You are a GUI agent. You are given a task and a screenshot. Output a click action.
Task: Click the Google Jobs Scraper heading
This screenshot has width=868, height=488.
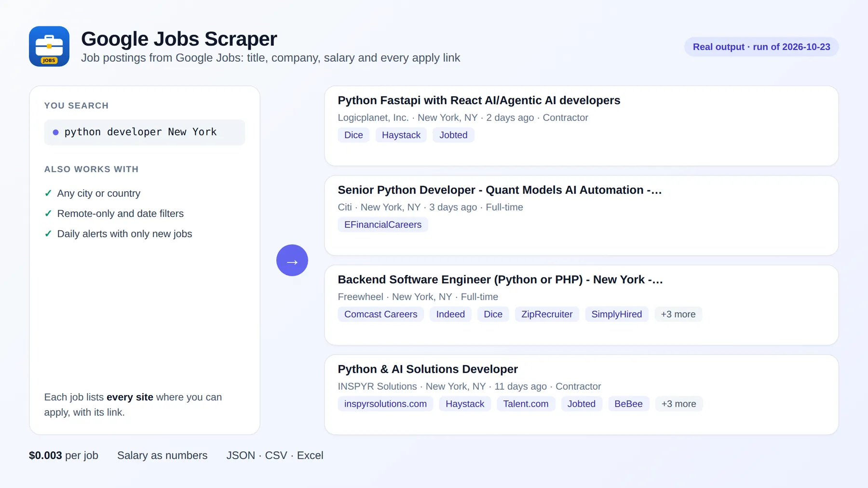(179, 39)
